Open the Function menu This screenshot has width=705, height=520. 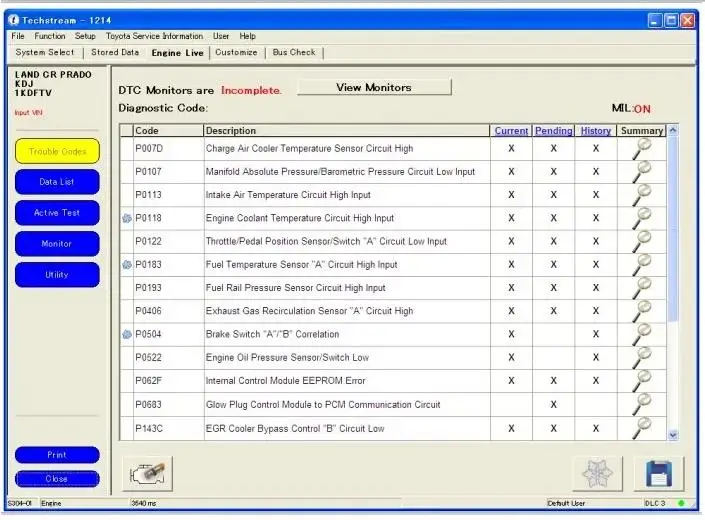[x=50, y=36]
